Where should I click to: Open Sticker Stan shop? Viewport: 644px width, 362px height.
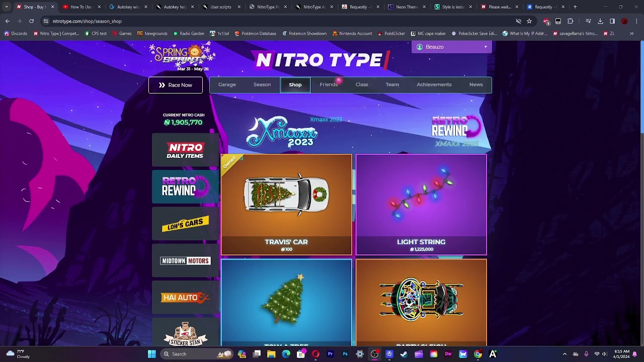coord(185,333)
